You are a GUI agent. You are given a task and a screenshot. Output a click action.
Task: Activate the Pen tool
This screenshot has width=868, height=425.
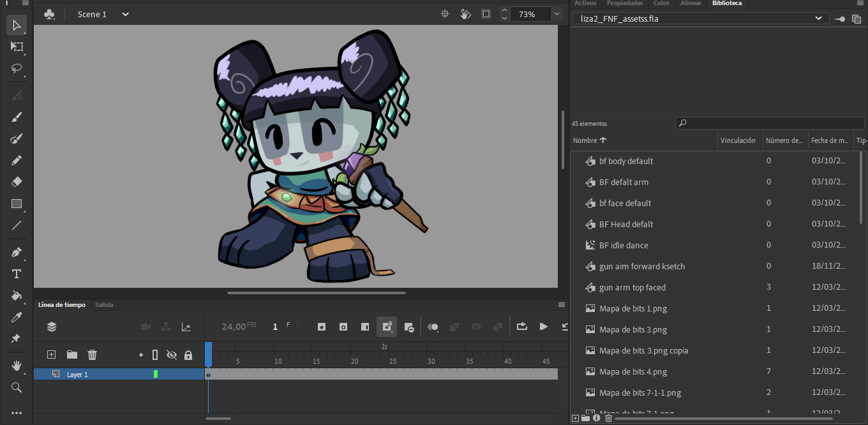tap(17, 253)
